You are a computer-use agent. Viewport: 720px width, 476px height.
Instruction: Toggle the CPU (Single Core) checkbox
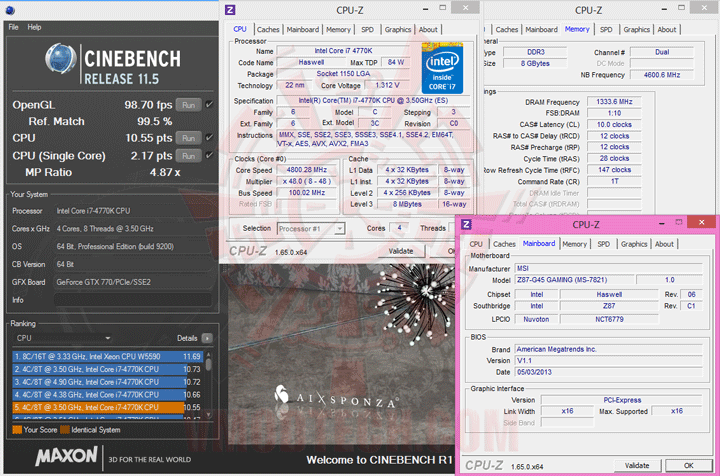pyautogui.click(x=209, y=155)
